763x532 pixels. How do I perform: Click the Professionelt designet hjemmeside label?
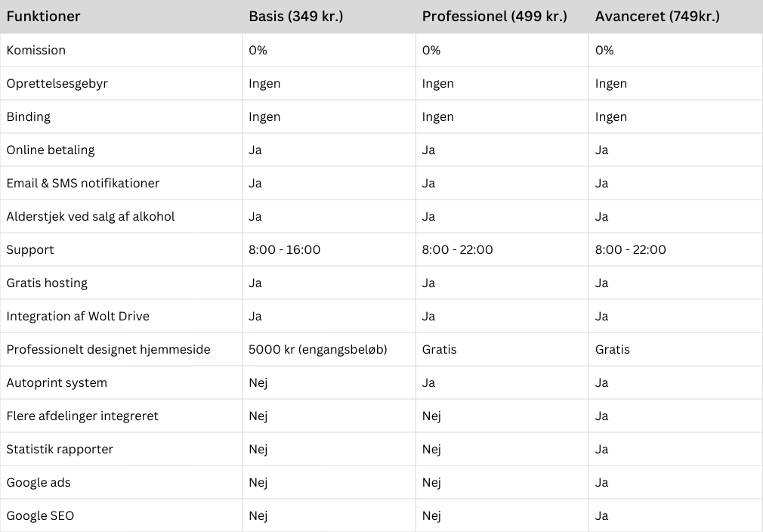[108, 349]
